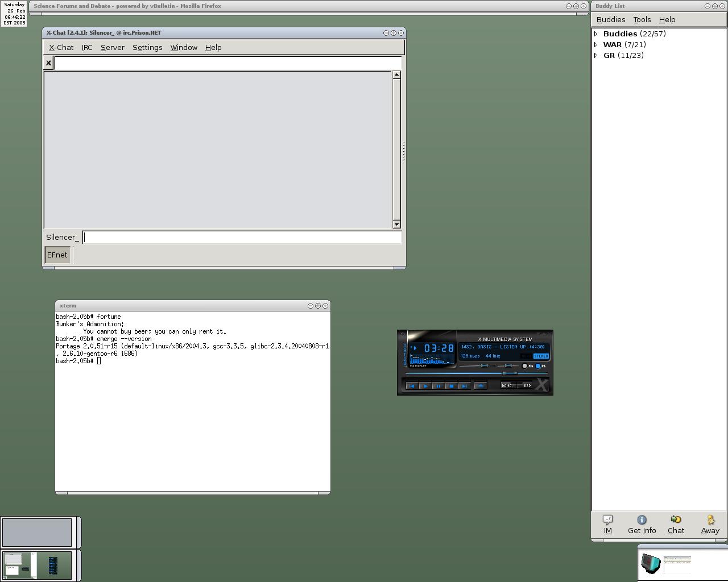
Task: Enable random (RAND.) playback in XMMS
Action: [x=507, y=386]
